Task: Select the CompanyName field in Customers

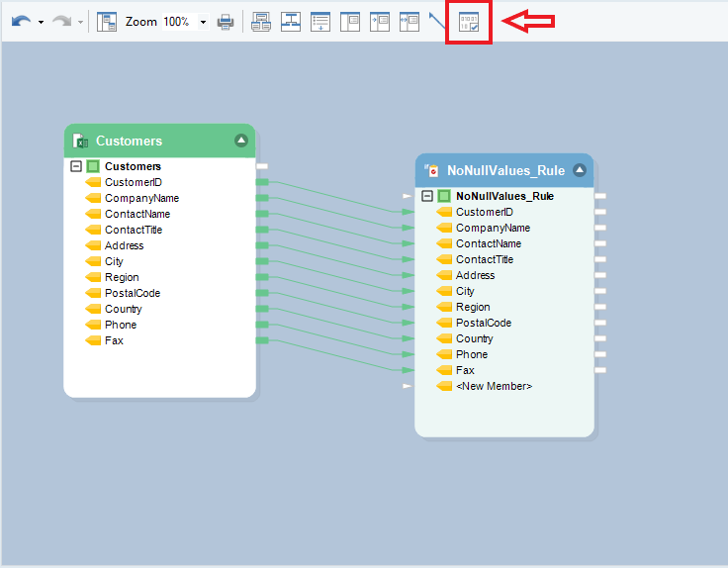Action: [141, 198]
